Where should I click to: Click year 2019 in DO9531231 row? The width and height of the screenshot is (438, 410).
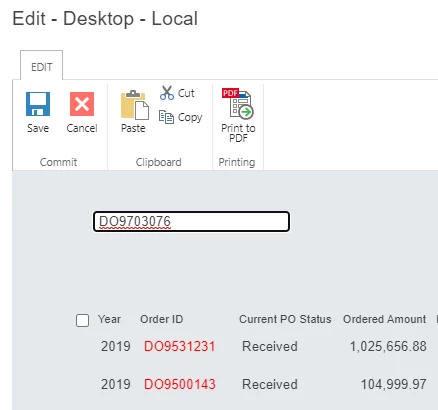(116, 346)
